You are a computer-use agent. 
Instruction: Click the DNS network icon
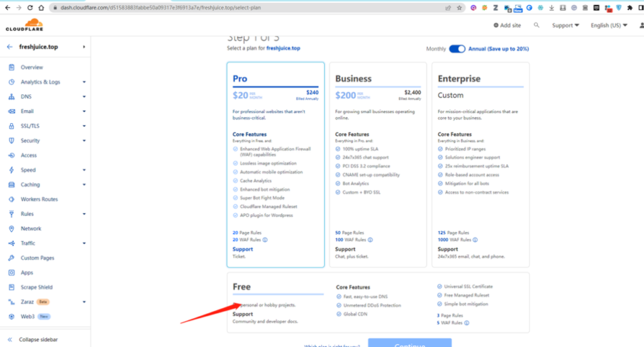tap(11, 97)
